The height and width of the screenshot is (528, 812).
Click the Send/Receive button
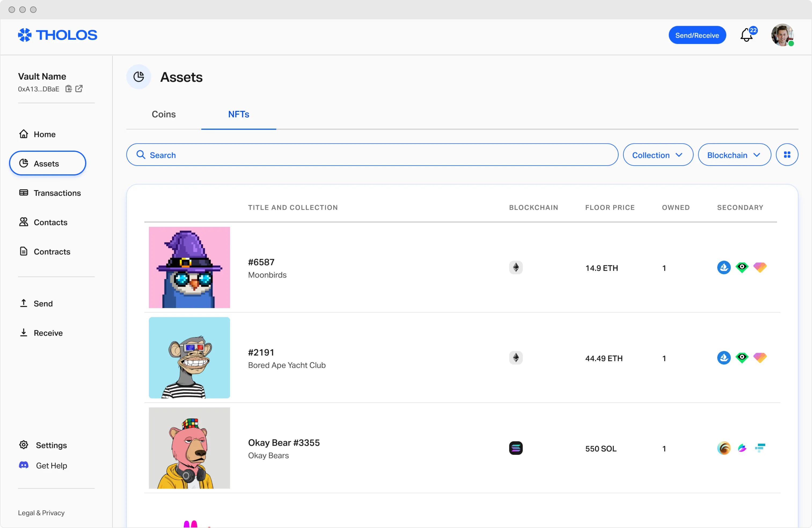[x=697, y=35]
